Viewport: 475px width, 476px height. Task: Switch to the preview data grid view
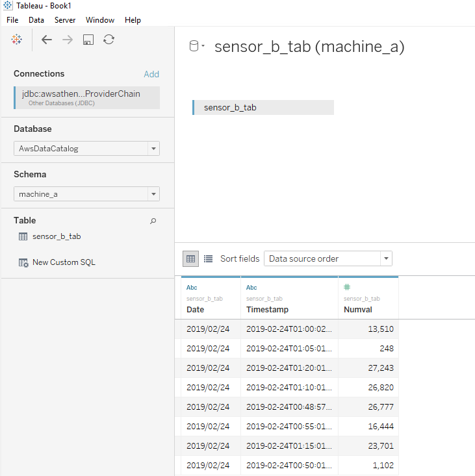click(x=191, y=258)
